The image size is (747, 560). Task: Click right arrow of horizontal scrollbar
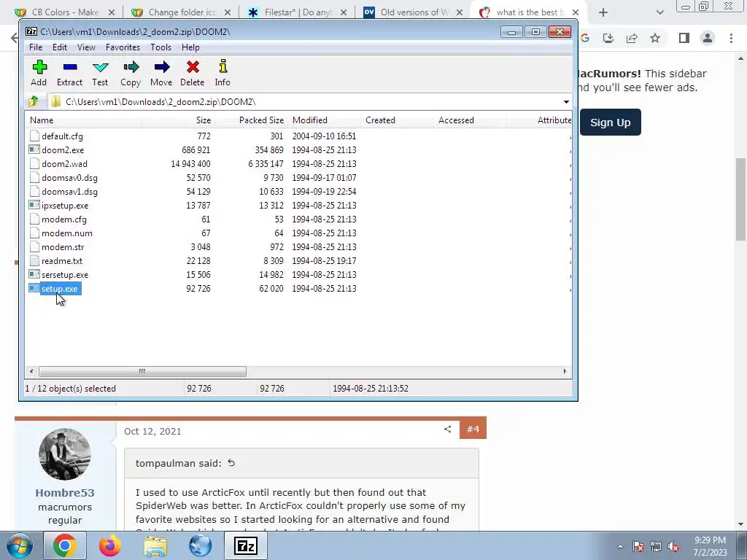click(x=565, y=371)
